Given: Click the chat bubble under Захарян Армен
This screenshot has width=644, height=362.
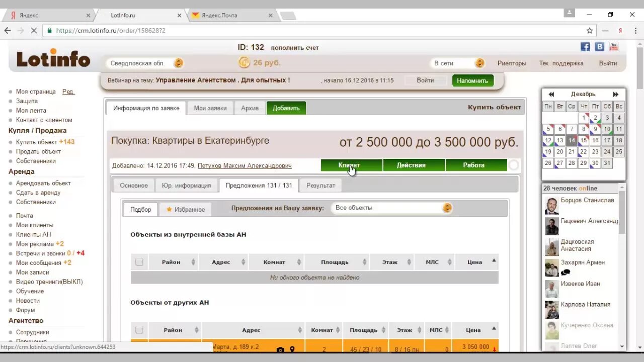Looking at the screenshot, I should click(x=566, y=273).
